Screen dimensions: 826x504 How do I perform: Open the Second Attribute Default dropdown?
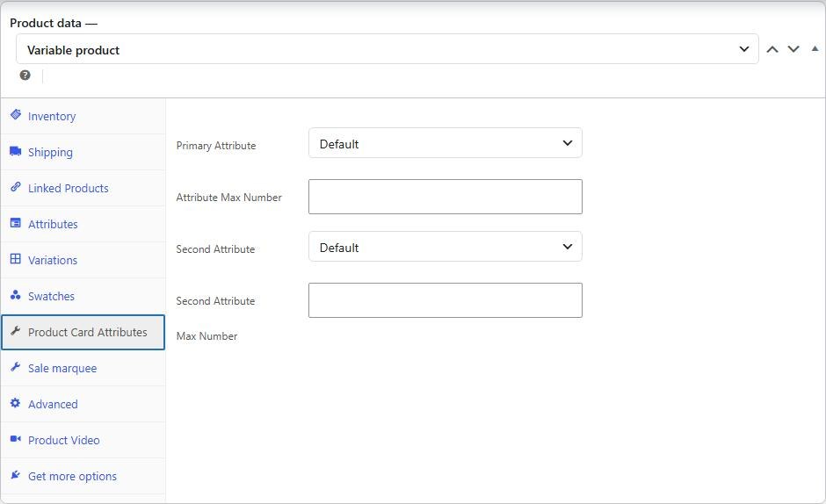point(446,247)
